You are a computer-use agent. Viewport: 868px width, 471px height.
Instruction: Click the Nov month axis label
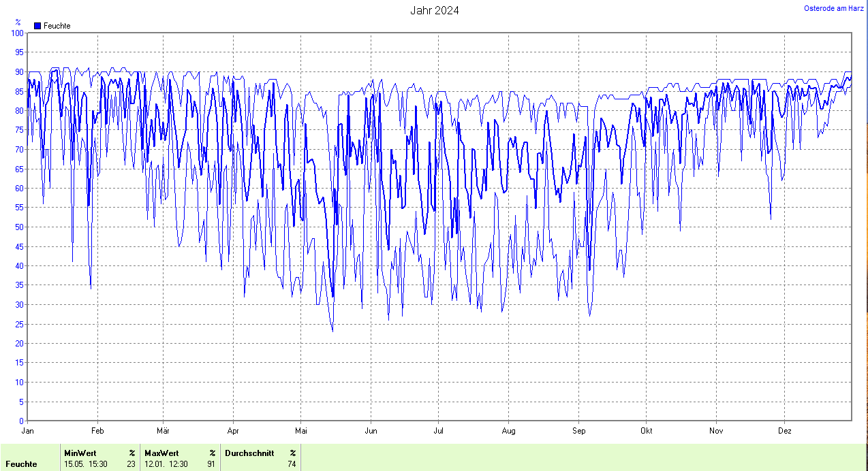715,431
